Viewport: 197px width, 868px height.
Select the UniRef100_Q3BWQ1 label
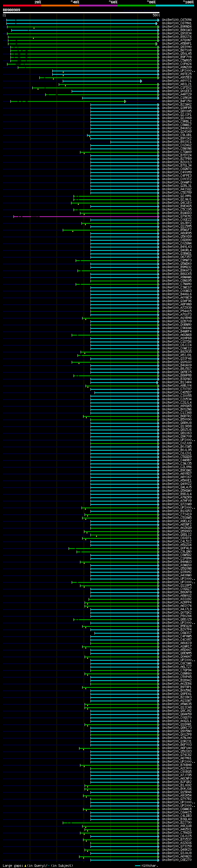click(x=177, y=253)
